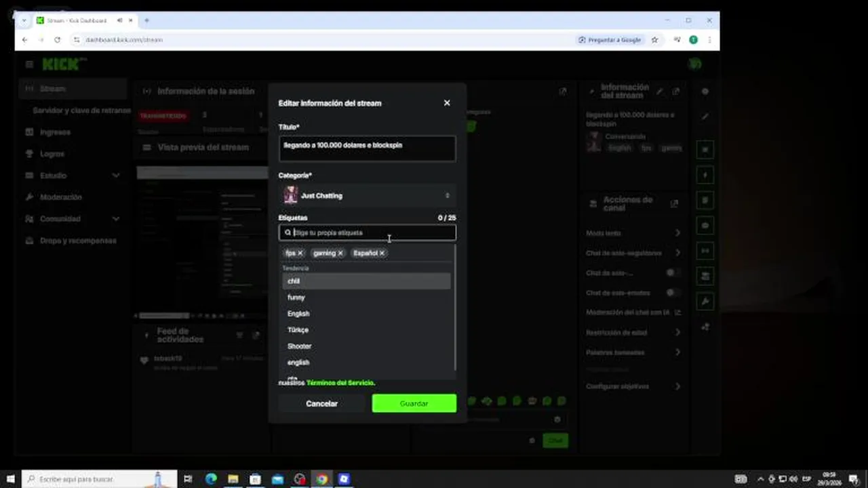Open Chrome from the taskbar

coord(321,479)
